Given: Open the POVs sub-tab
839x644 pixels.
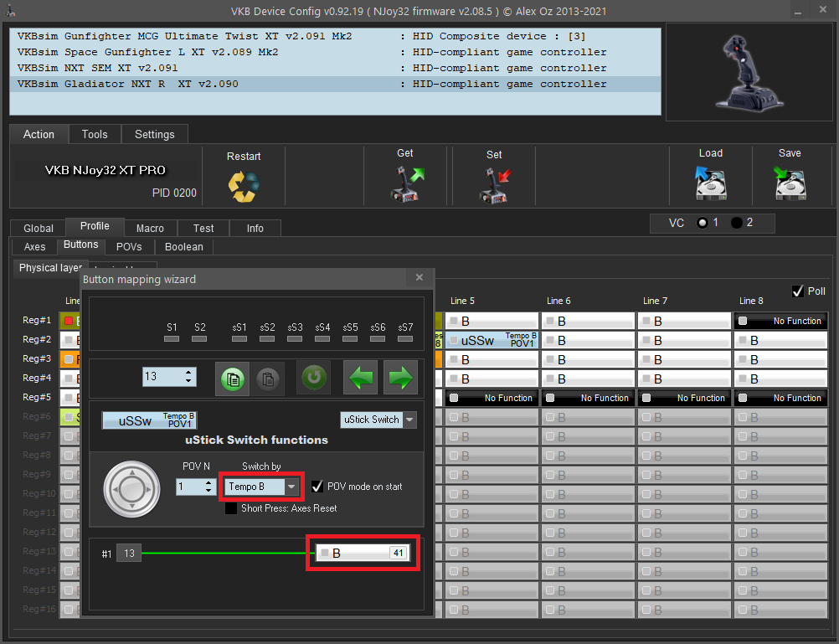Looking at the screenshot, I should [128, 247].
